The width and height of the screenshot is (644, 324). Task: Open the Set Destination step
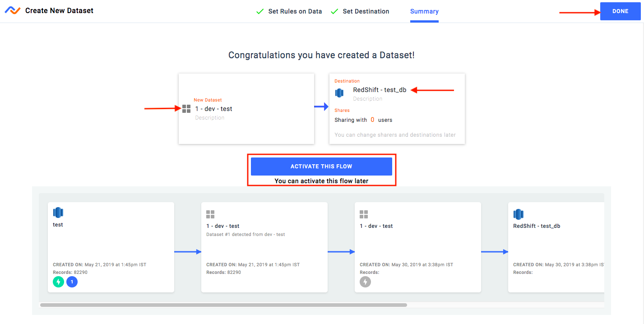pyautogui.click(x=360, y=11)
